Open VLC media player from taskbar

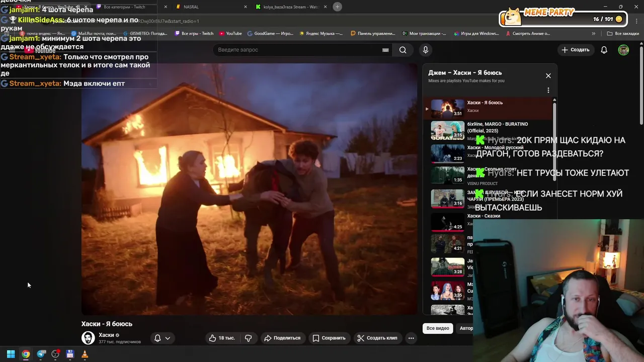[85, 354]
